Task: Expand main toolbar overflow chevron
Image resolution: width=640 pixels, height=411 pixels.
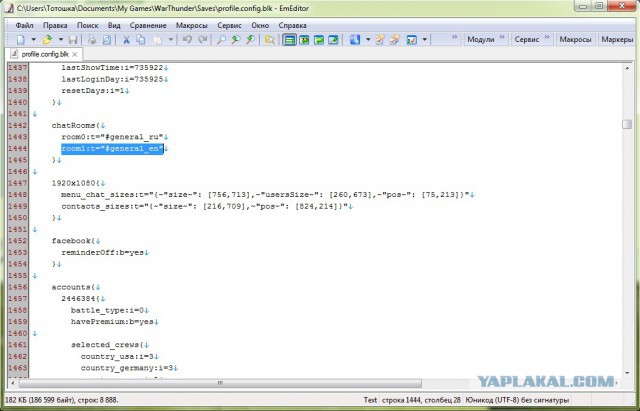Action: 455,37
